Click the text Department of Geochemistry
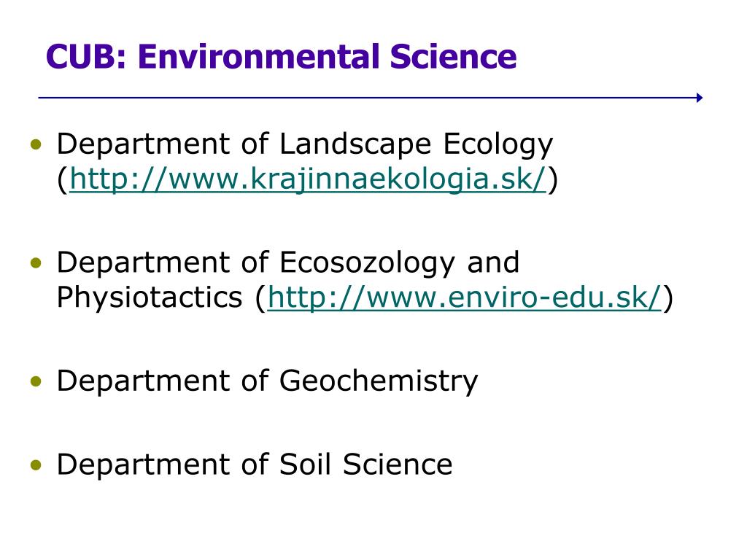747x560 pixels. click(x=267, y=381)
